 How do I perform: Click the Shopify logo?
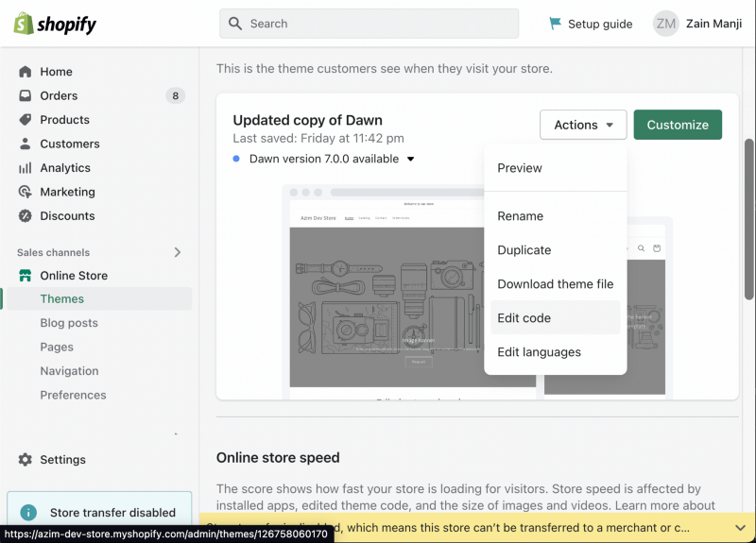[x=55, y=24]
